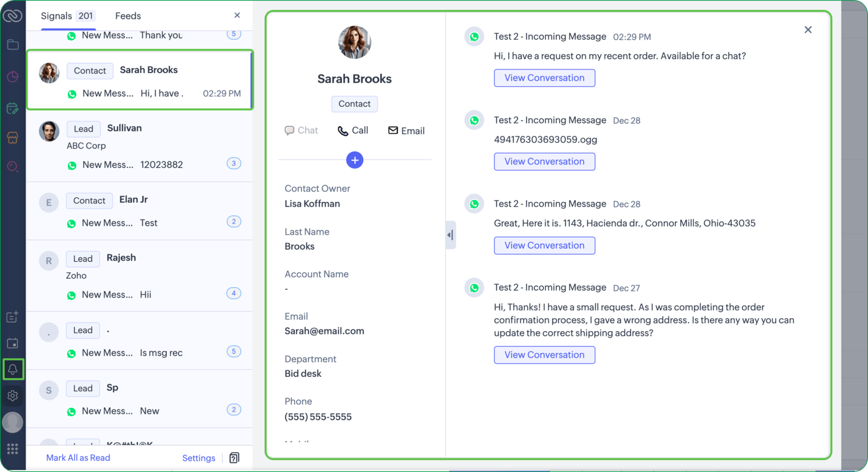Switch to the Feeds tab

tap(128, 16)
